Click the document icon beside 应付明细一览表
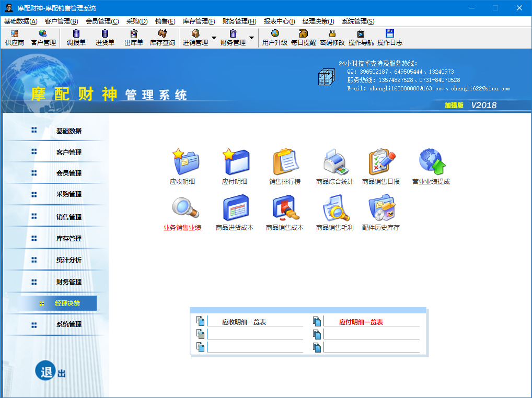This screenshot has width=532, height=398. [317, 321]
